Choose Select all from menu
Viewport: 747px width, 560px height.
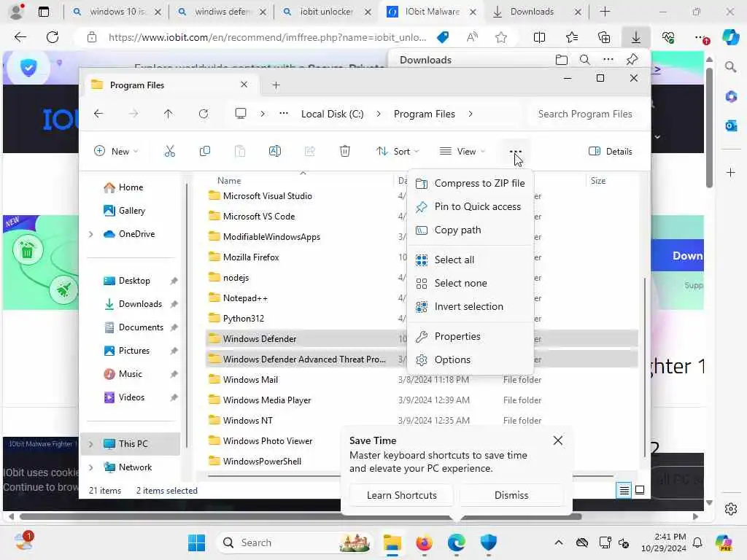(471, 260)
